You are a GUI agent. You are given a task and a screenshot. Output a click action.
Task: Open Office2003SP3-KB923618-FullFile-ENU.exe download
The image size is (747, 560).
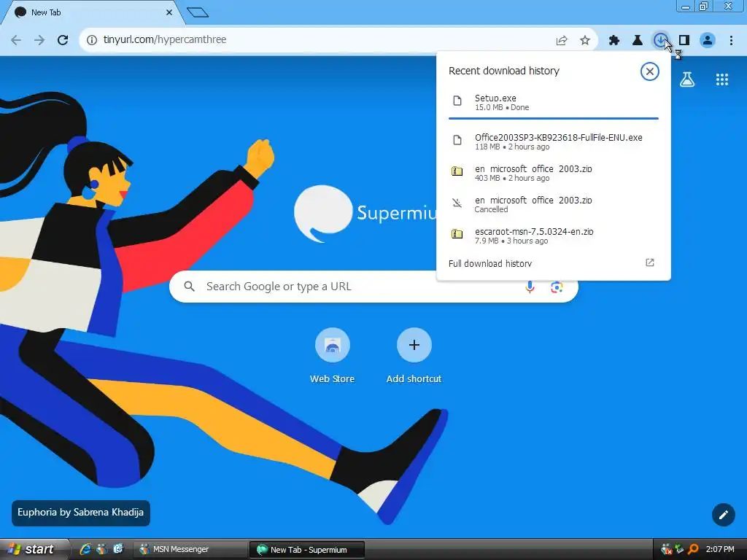[553, 141]
